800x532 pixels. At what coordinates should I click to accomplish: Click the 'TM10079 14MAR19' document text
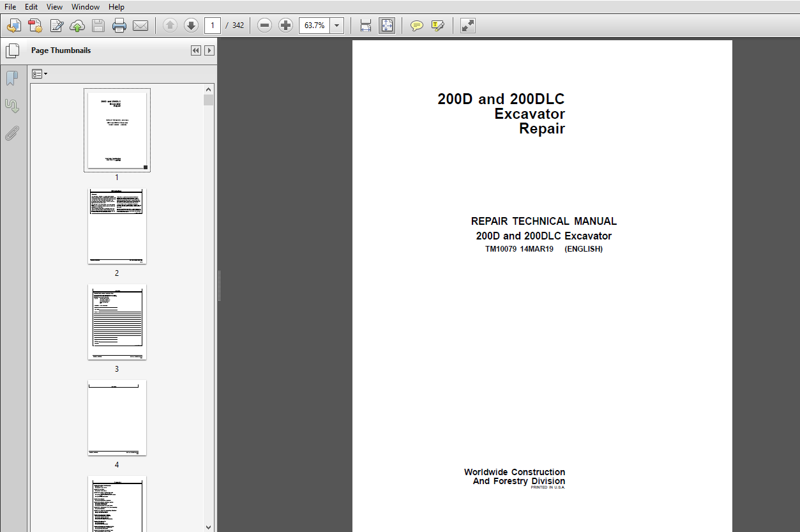(519, 249)
